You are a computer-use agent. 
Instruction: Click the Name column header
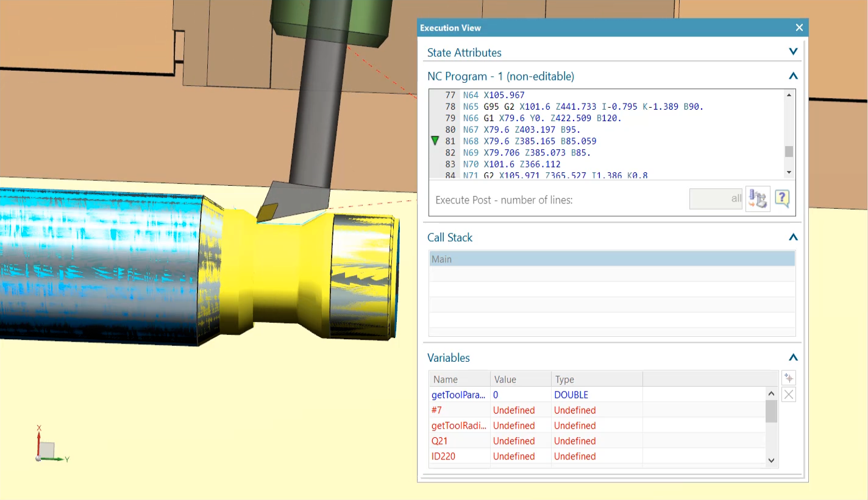coord(460,379)
